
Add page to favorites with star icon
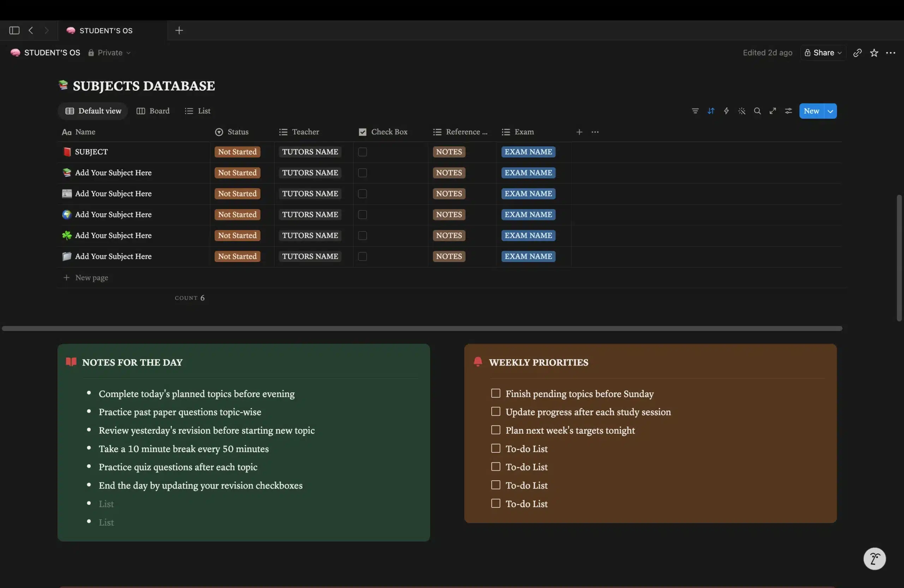tap(874, 53)
